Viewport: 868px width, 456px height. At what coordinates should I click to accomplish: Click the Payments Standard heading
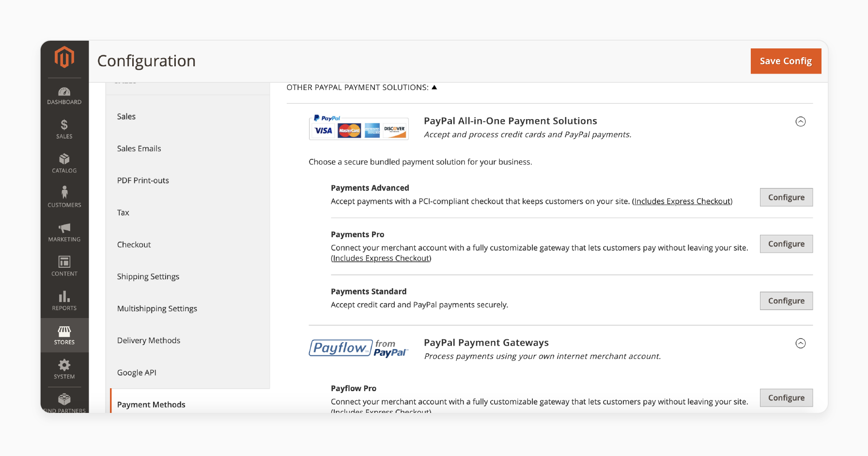[369, 291]
